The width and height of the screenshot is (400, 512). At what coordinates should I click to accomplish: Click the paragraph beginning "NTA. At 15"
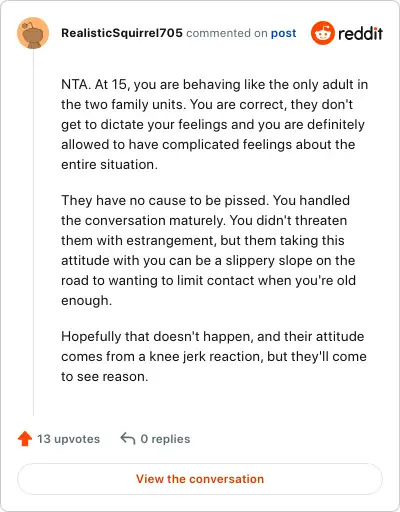pyautogui.click(x=215, y=124)
